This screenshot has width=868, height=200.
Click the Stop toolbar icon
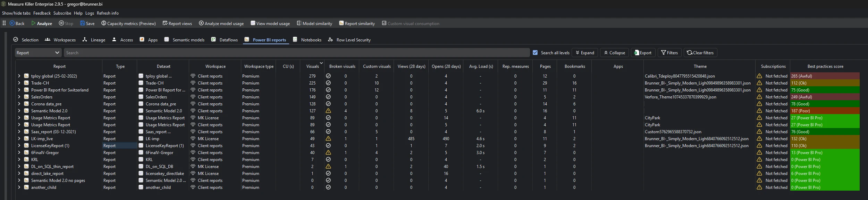tap(61, 23)
